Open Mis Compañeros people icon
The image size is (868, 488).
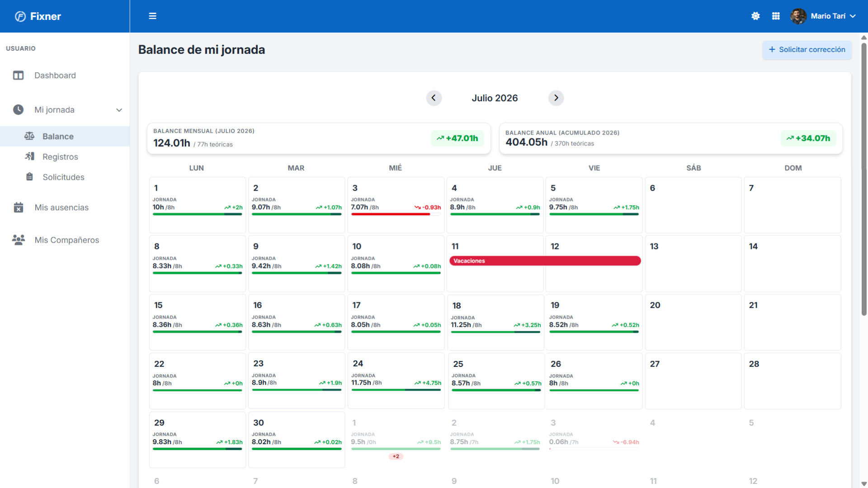pyautogui.click(x=19, y=240)
